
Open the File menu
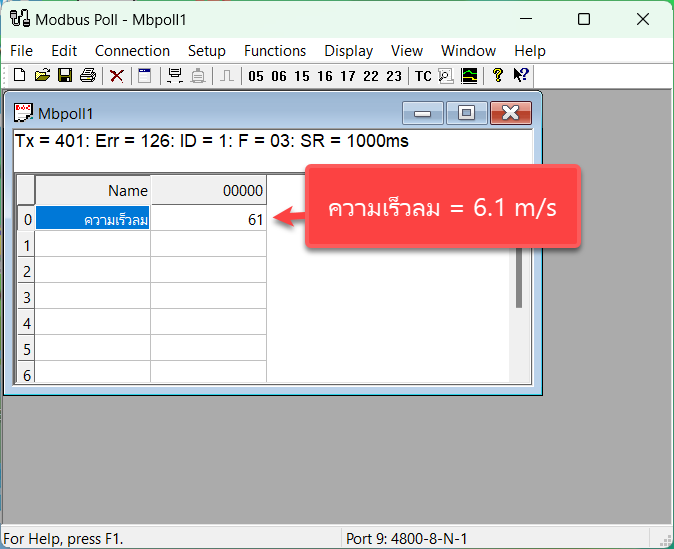point(21,51)
